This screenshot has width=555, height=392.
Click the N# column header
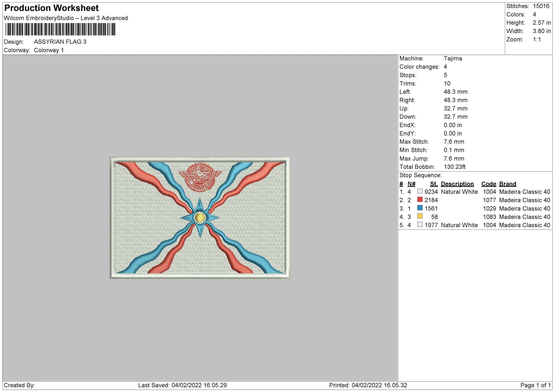(411, 184)
